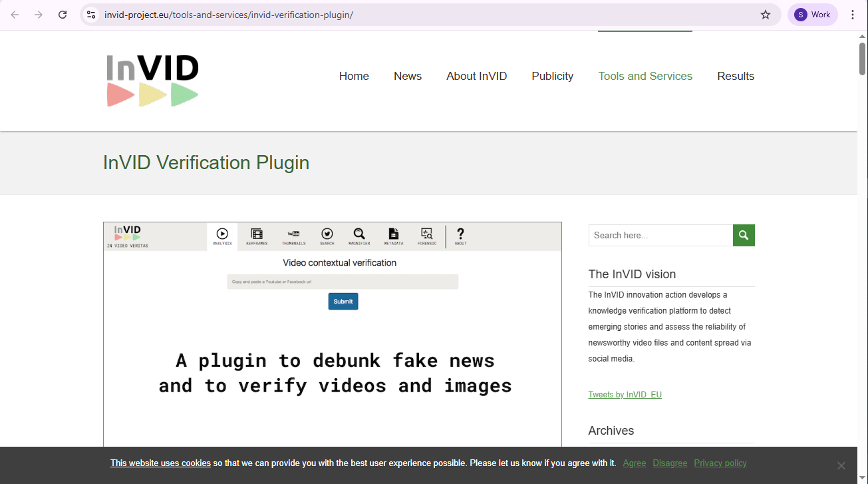Click the page vertical scrollbar thumb
This screenshot has width=868, height=484.
(862, 58)
